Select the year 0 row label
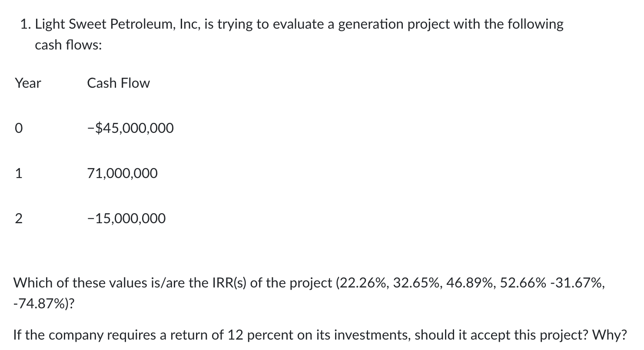The height and width of the screenshot is (350, 644). coord(19,129)
